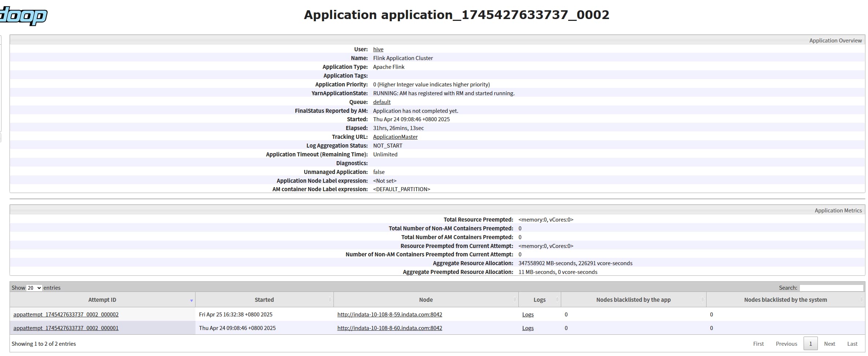Visit node indata-10-108-8-59 link
This screenshot has height=356, width=868.
[390, 315]
